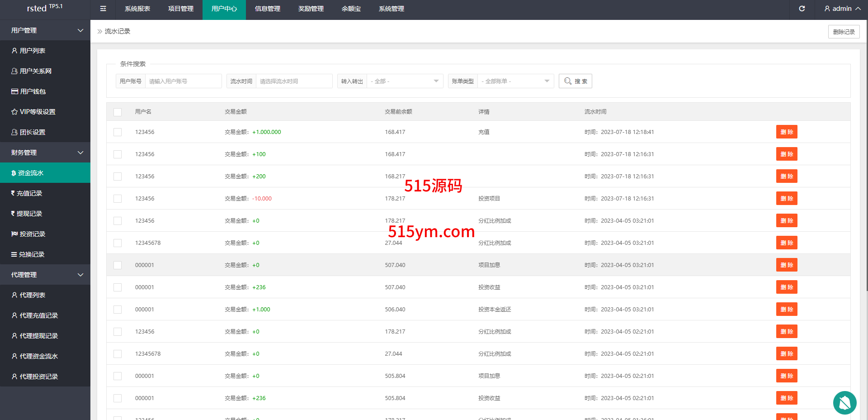Open 用户钱包 wallet page

(x=33, y=91)
